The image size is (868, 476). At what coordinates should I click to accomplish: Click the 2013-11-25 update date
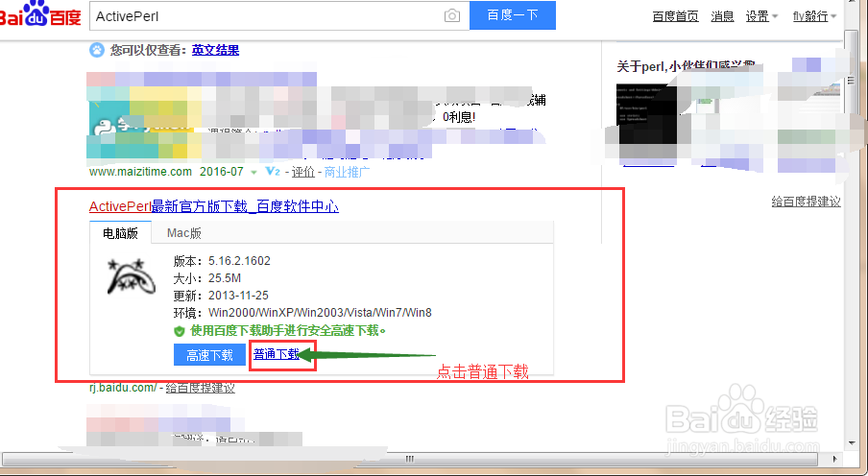238,295
